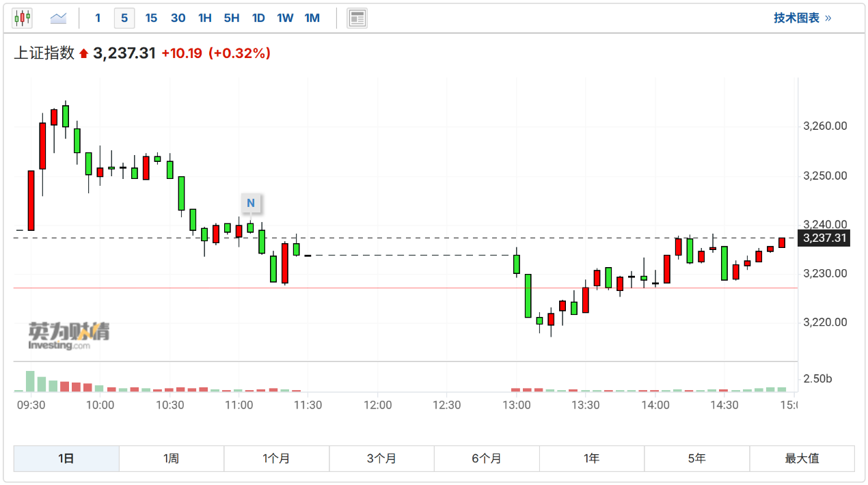The width and height of the screenshot is (868, 485).
Task: Switch to 15-minute interval
Action: coord(151,18)
